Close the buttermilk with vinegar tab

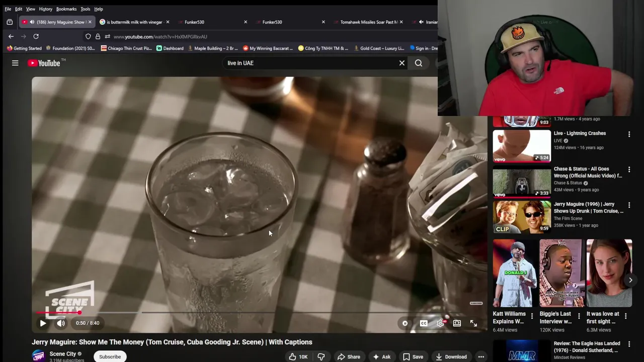pyautogui.click(x=168, y=22)
